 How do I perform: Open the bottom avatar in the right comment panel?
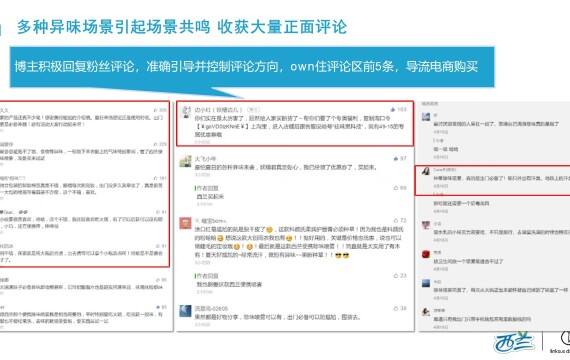click(426, 312)
